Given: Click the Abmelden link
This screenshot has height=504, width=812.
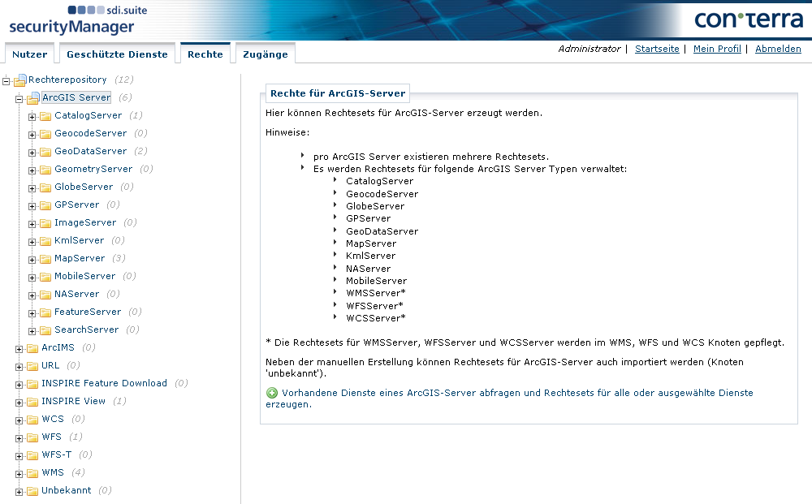Looking at the screenshot, I should click(x=778, y=49).
